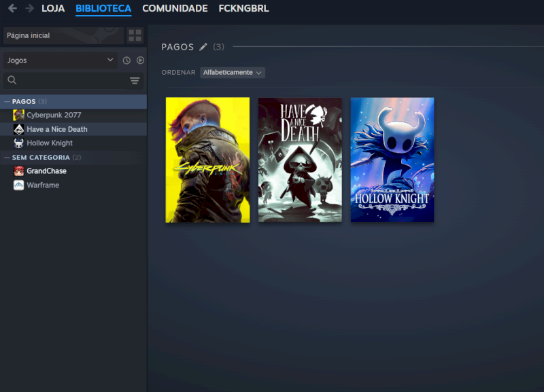Open the Jogos dropdown

click(61, 60)
